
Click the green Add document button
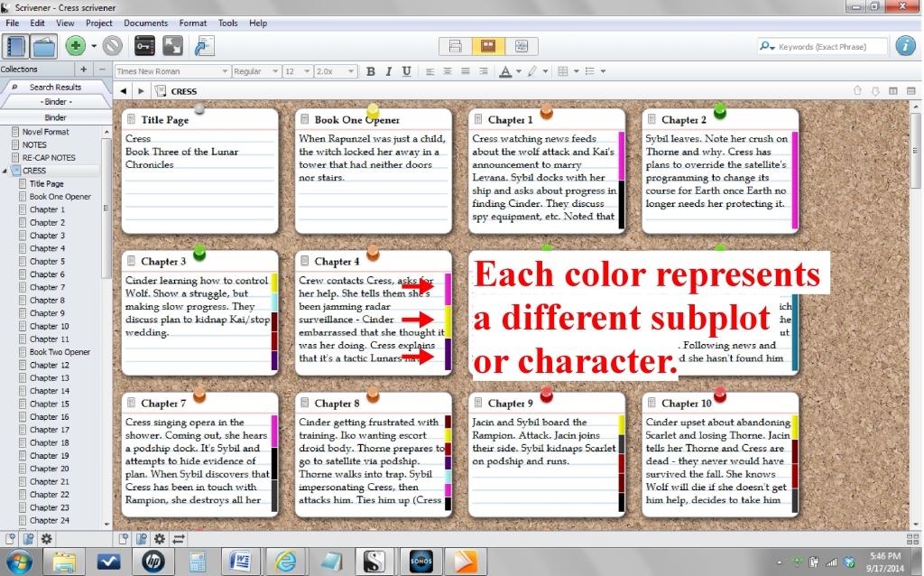[76, 46]
